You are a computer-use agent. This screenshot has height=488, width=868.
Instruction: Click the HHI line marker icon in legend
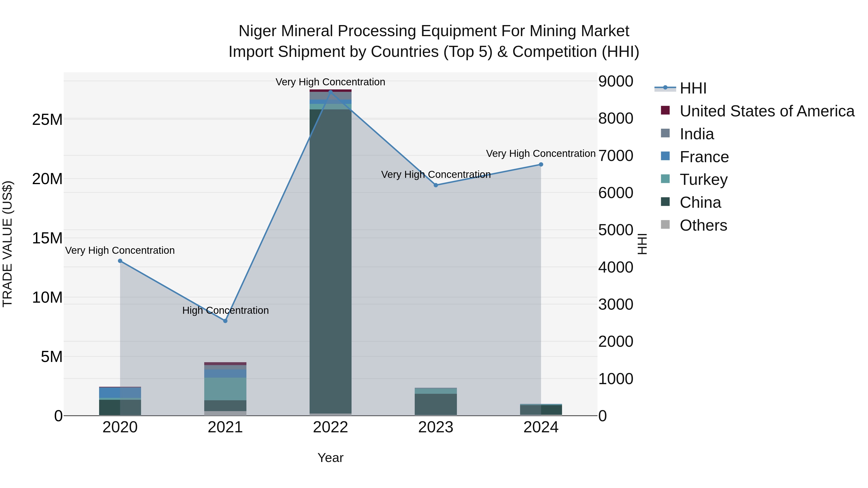(x=665, y=87)
